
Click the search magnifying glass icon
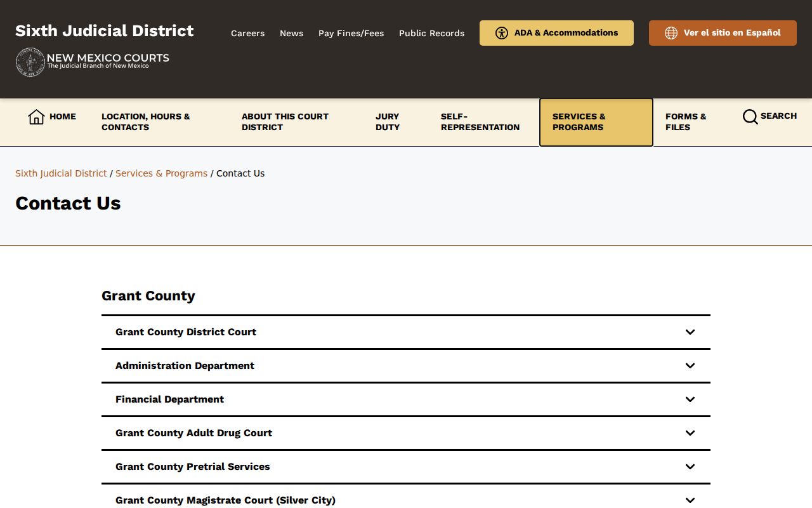pos(750,117)
